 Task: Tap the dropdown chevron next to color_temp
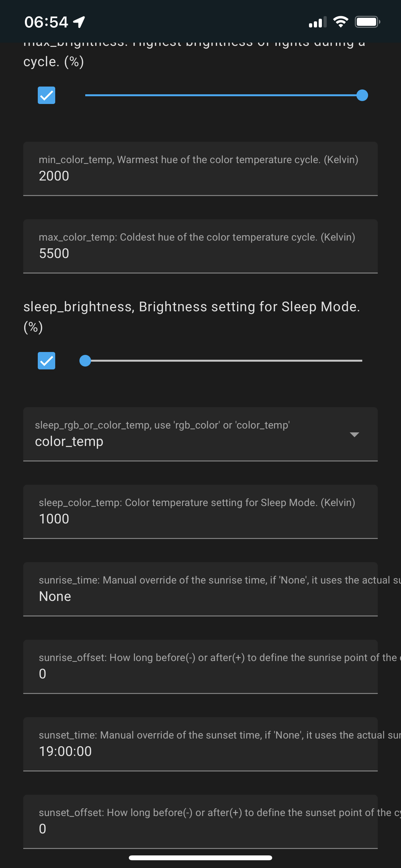(355, 435)
